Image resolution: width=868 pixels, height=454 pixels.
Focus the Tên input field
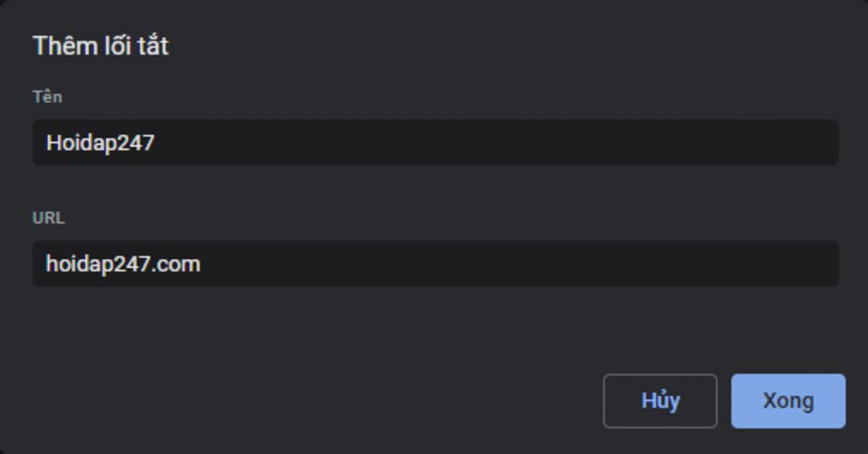(x=435, y=142)
